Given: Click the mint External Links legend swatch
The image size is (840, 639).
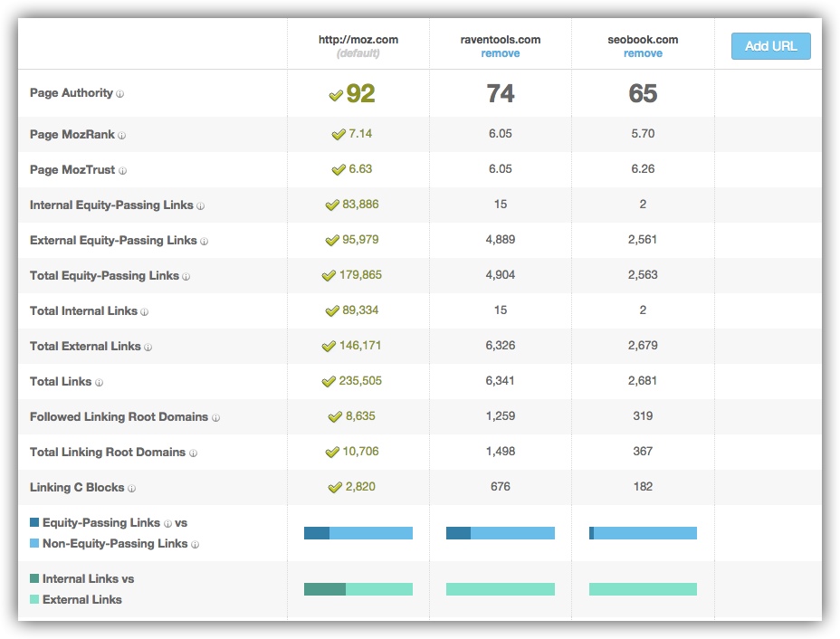Looking at the screenshot, I should [x=34, y=599].
